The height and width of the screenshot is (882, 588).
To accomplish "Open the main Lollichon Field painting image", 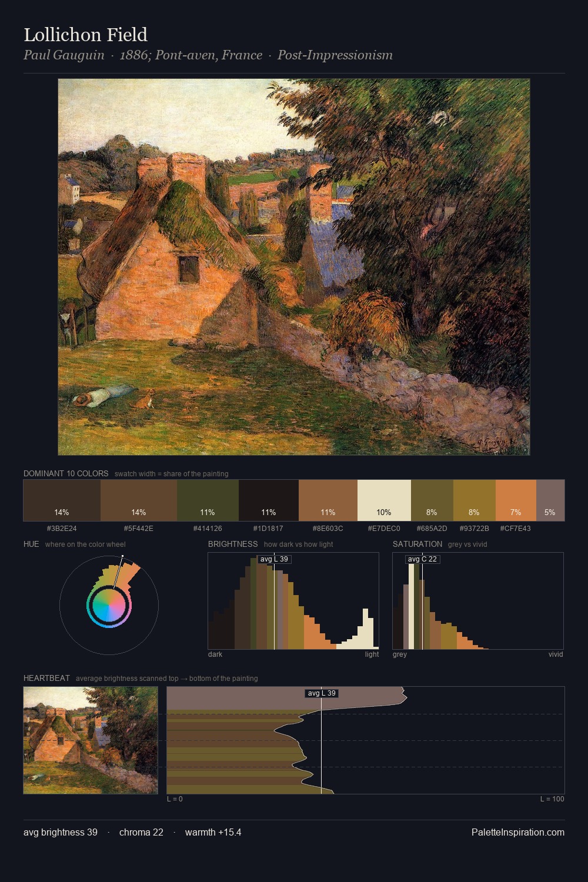I will point(294,267).
